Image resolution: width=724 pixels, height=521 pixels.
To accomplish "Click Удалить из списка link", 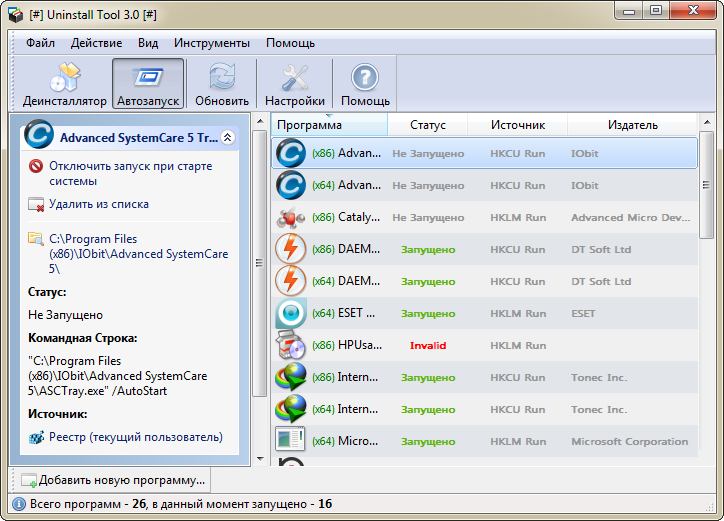I will 99,204.
